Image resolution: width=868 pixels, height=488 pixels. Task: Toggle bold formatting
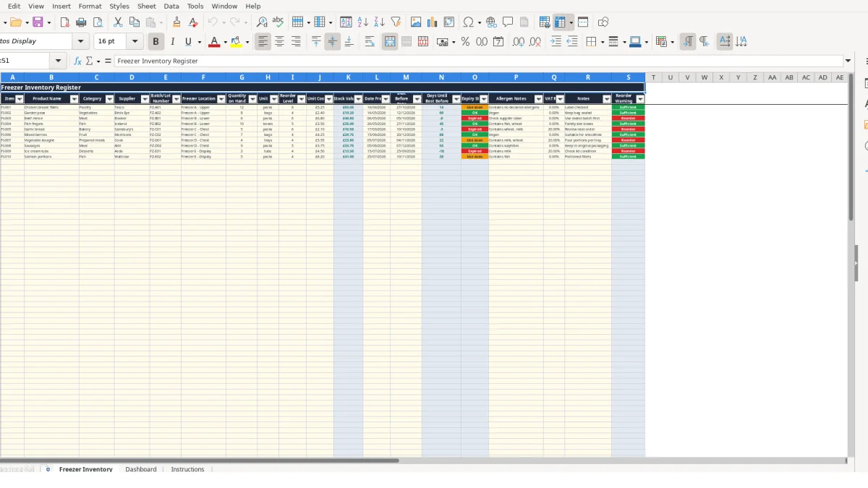pyautogui.click(x=156, y=42)
